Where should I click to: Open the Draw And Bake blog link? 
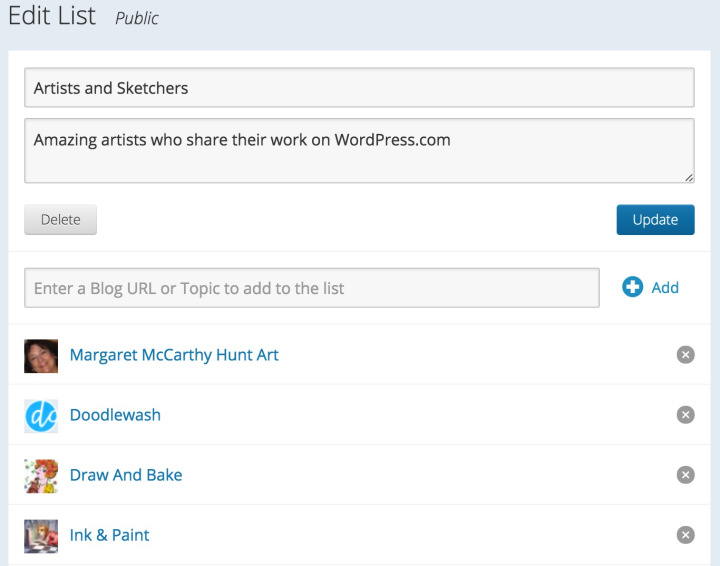click(x=126, y=475)
